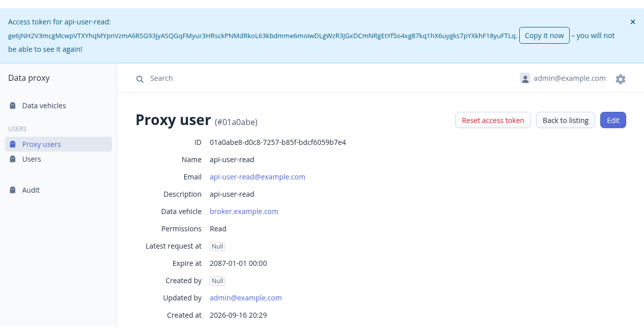Edit the proxy user

coord(613,120)
